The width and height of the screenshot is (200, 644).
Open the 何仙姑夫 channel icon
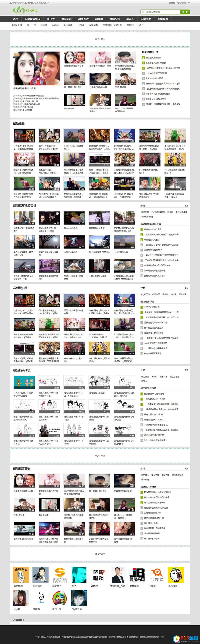pyautogui.click(x=41, y=575)
